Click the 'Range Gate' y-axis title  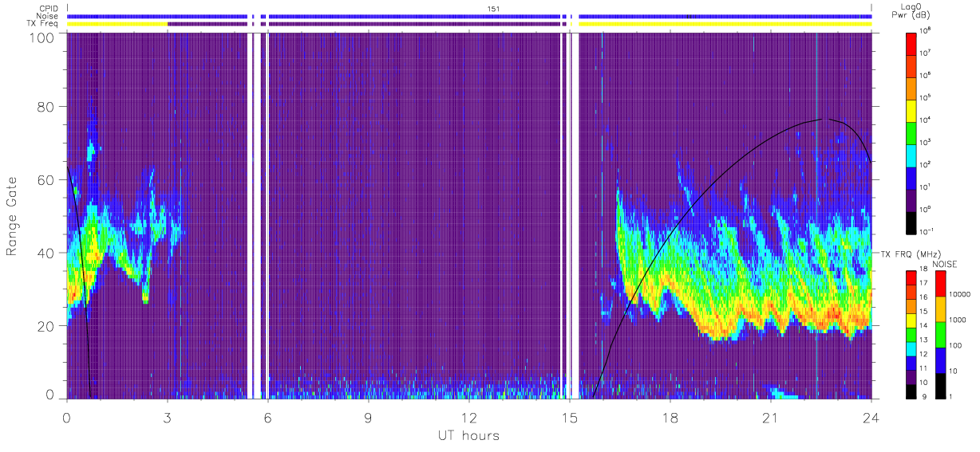pyautogui.click(x=13, y=217)
